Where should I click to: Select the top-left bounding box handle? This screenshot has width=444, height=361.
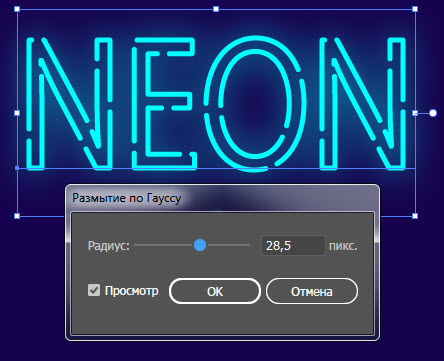click(17, 9)
